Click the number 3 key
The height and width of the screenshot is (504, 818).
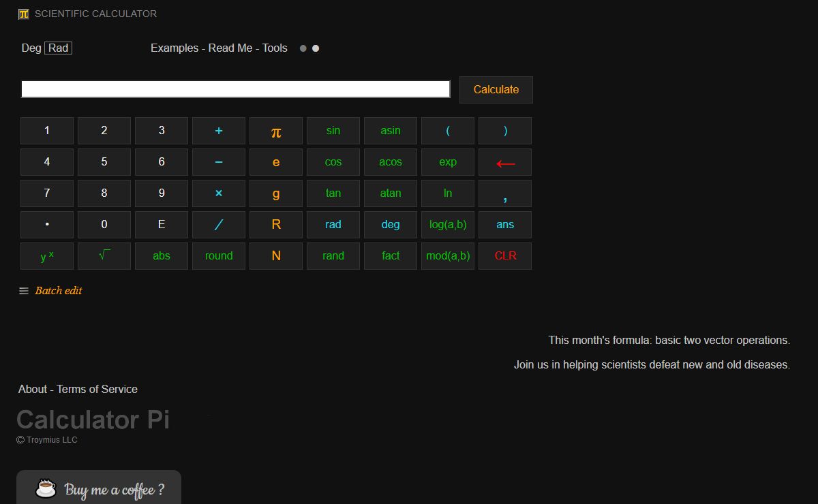click(x=162, y=131)
